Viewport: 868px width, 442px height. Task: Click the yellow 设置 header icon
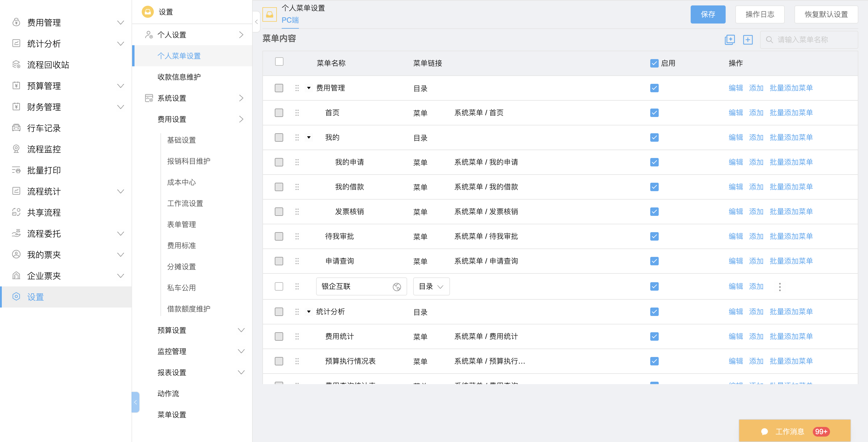coord(147,12)
